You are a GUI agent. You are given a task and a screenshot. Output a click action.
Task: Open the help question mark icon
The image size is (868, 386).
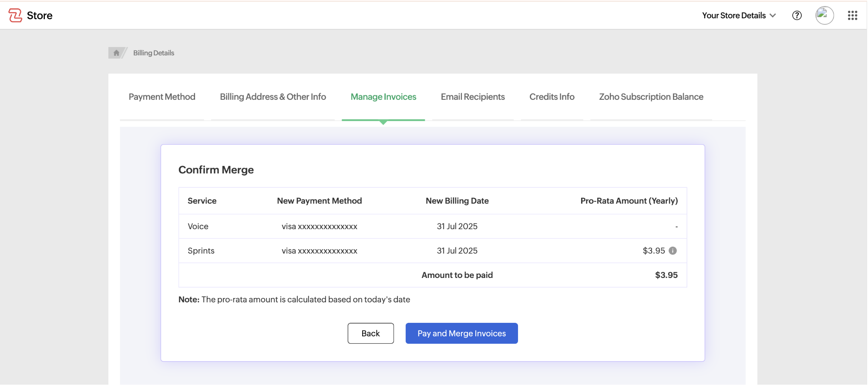click(797, 16)
